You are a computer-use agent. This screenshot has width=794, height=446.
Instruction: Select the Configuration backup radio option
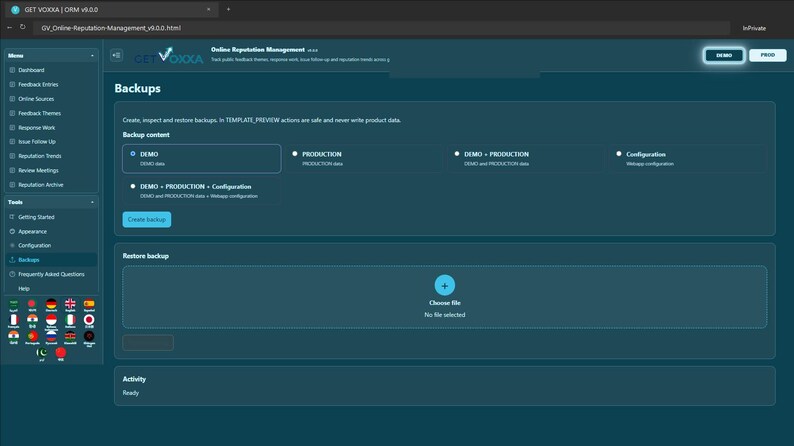coord(619,154)
